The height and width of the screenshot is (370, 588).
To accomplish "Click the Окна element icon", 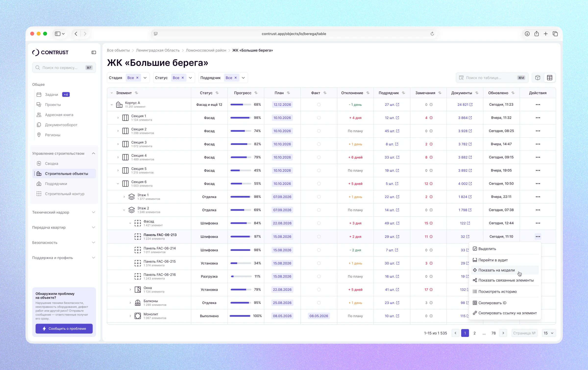I will coord(138,290).
